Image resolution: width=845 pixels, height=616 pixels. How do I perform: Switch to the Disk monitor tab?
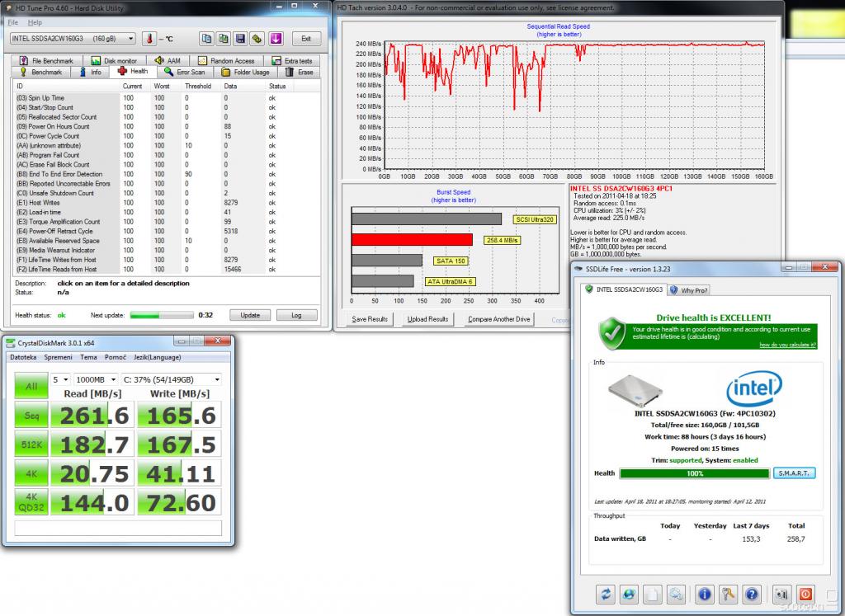coord(114,61)
